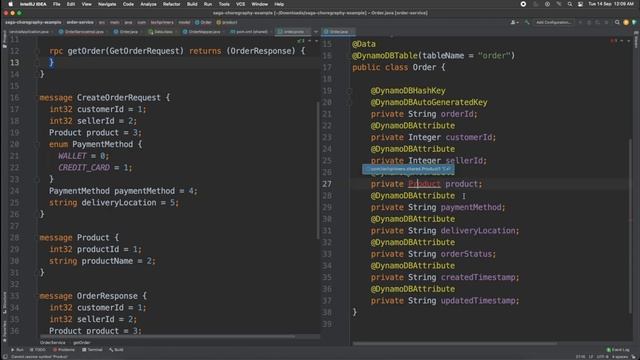Collapse the CreateOrderRequest message fold on line 16
Screen dimensions: 640x360
pyautogui.click(x=37, y=98)
